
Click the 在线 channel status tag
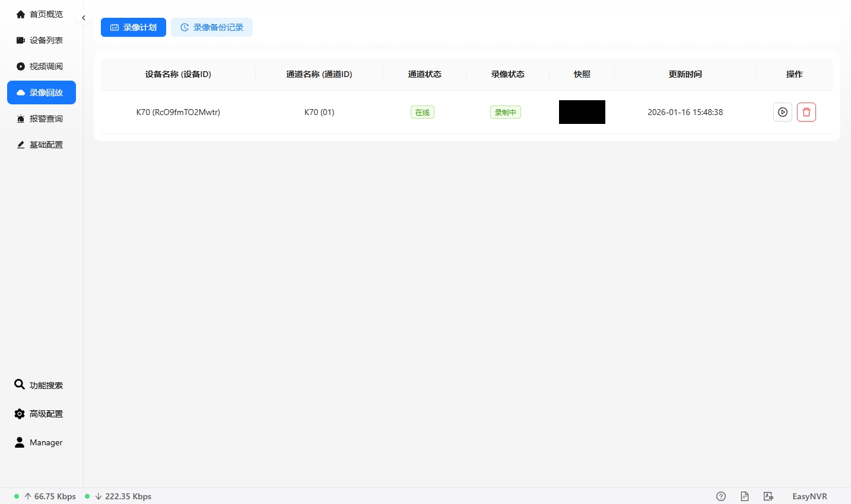pyautogui.click(x=423, y=112)
